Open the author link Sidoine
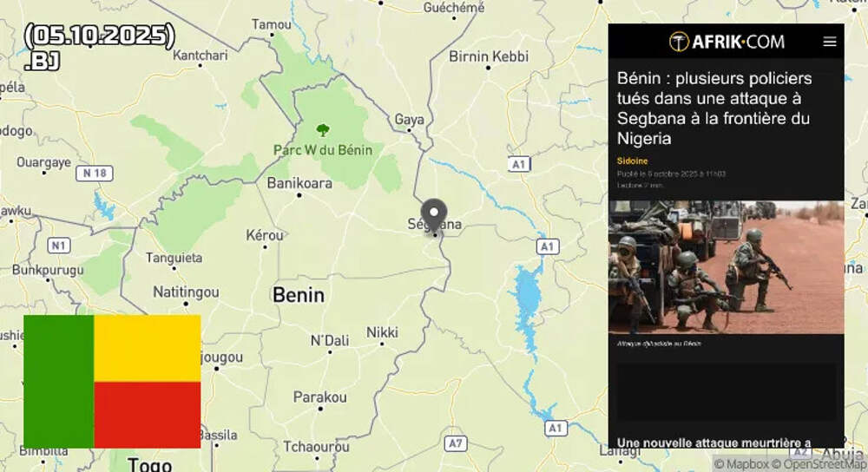Screen dimensions: 868x472 [632, 161]
